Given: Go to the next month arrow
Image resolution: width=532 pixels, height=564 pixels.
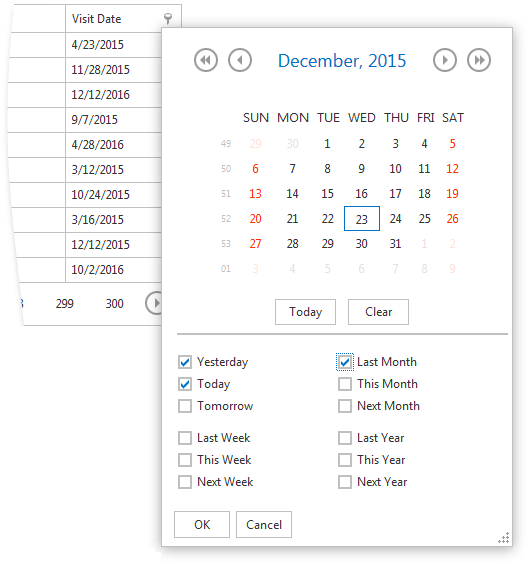Looking at the screenshot, I should 445,60.
